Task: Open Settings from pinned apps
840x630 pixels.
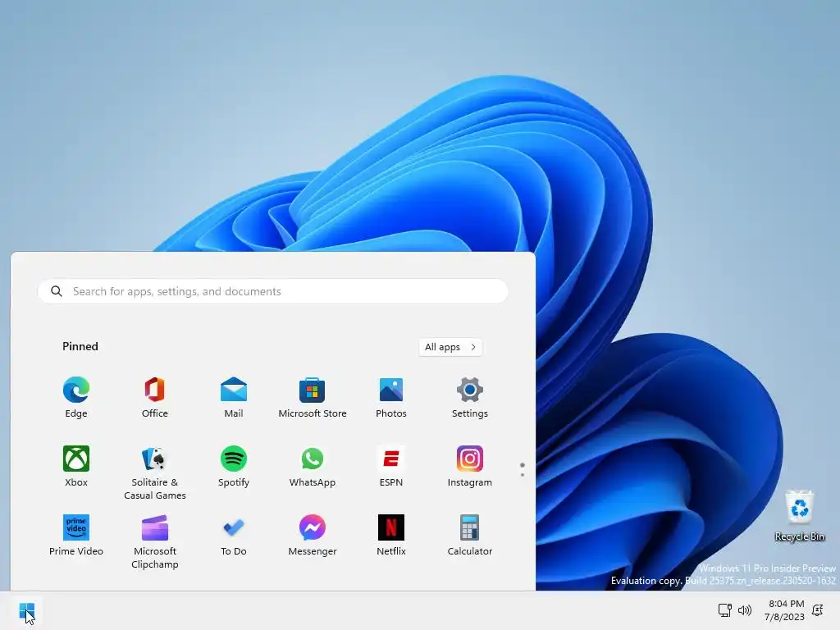Action: [470, 398]
